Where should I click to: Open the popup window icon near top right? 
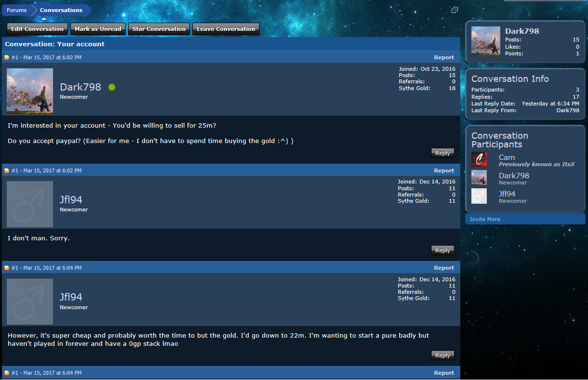coord(454,10)
